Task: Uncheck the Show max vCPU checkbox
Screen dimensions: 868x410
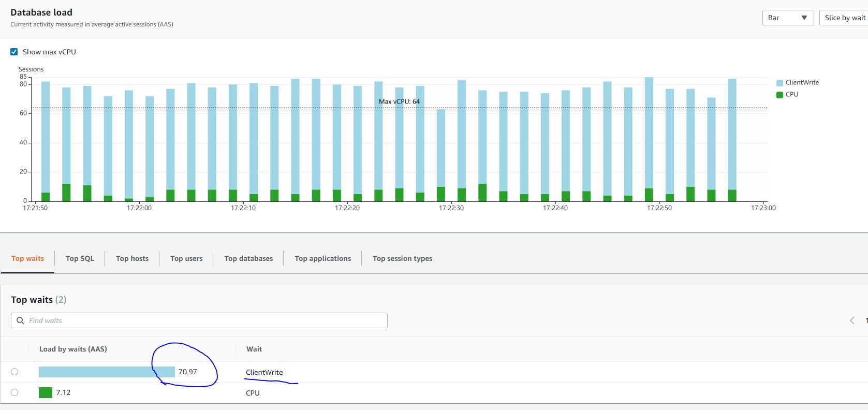Action: 14,52
